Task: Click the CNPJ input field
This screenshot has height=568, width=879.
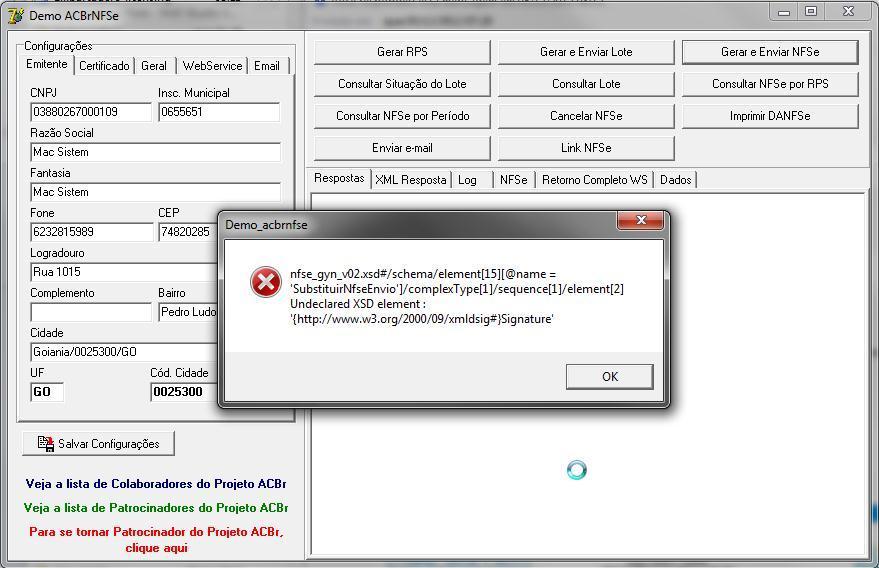Action: (91, 112)
